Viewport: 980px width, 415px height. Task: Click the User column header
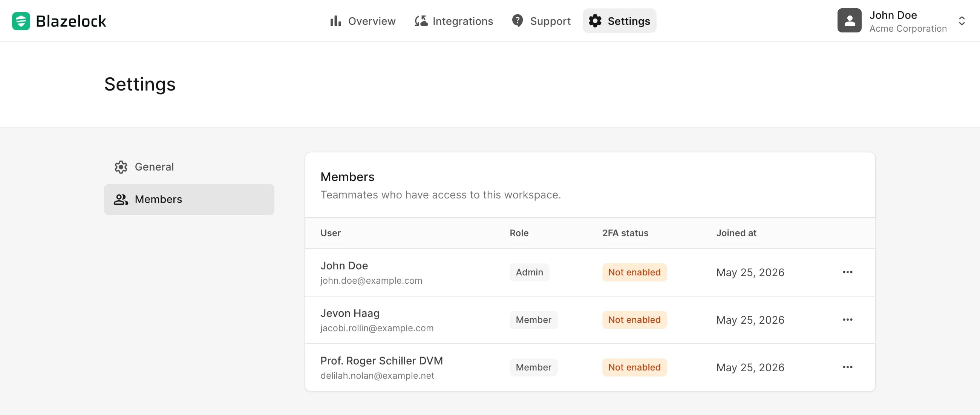pos(330,233)
